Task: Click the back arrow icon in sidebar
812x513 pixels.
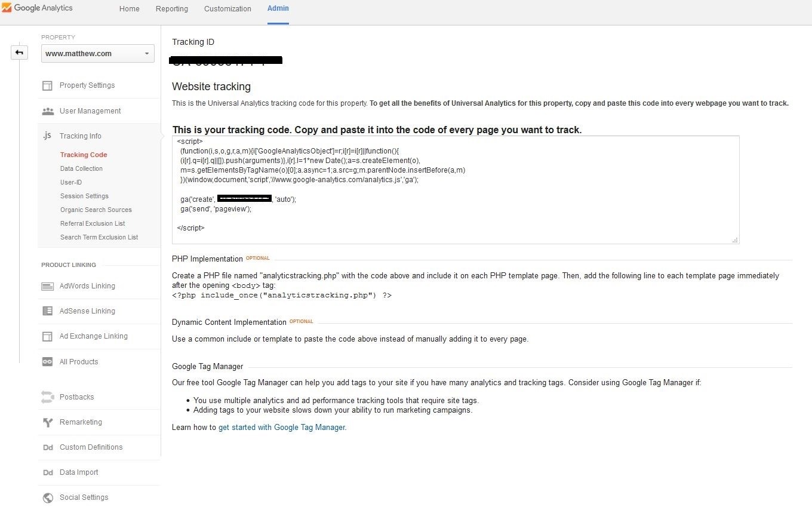Action: click(x=19, y=53)
